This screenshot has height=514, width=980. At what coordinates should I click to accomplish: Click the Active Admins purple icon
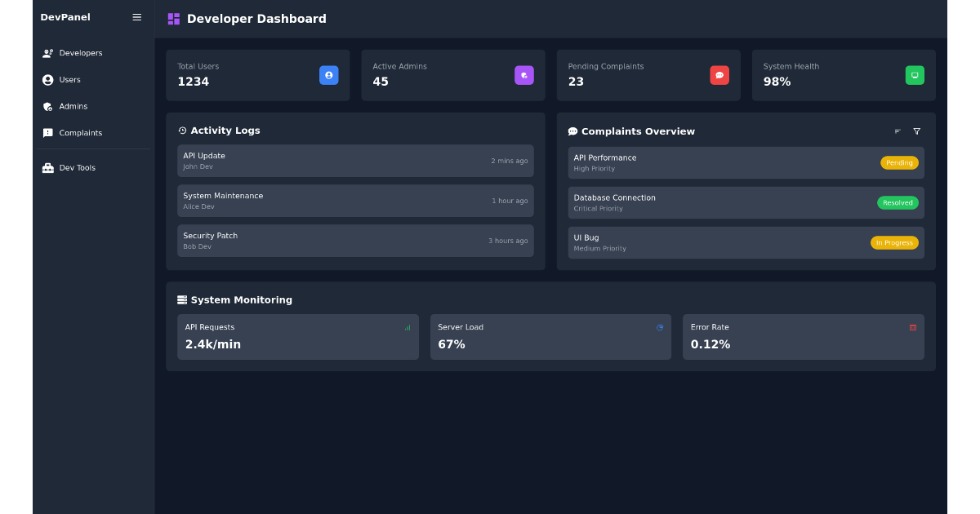(523, 75)
